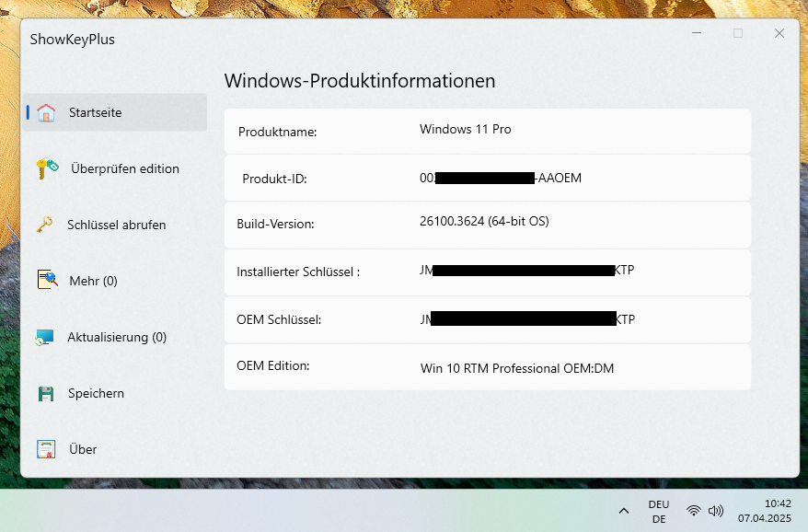This screenshot has width=808, height=532.
Task: Open the Startseite menu entry
Action: (114, 112)
